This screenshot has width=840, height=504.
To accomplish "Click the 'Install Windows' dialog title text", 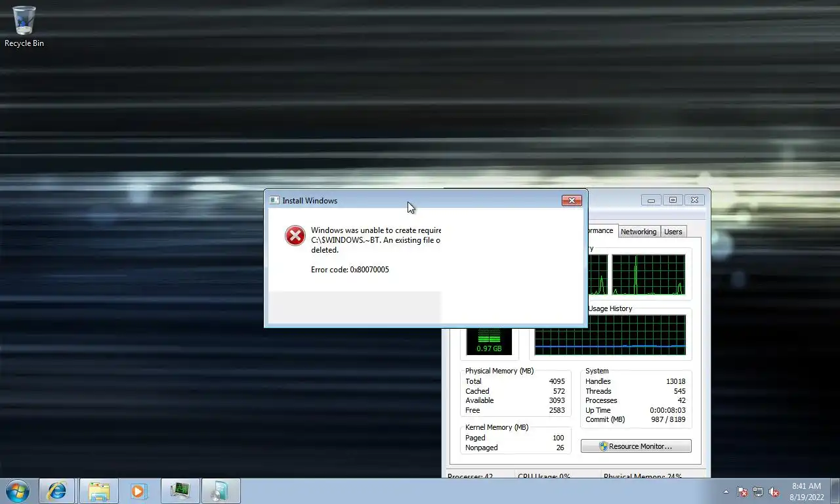I will pyautogui.click(x=310, y=201).
